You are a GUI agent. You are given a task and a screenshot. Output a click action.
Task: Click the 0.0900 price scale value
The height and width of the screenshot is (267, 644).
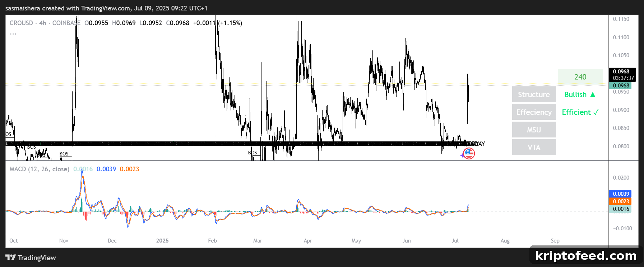(x=621, y=110)
